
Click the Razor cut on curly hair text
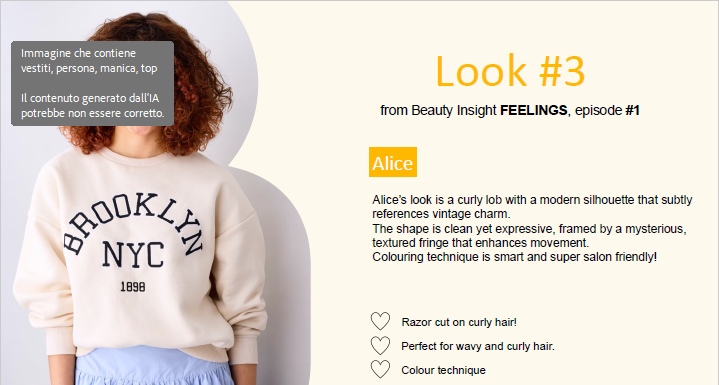[459, 322]
